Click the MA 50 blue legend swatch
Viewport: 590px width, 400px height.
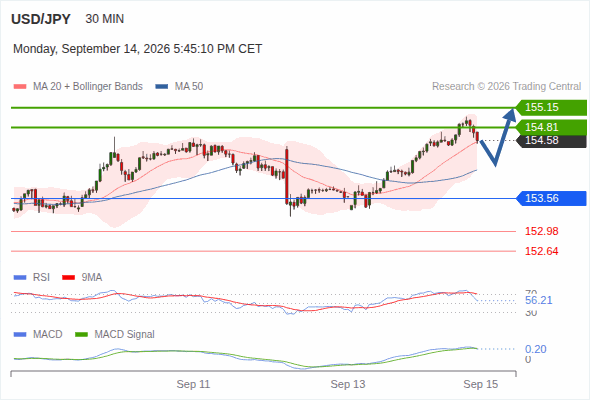[162, 87]
